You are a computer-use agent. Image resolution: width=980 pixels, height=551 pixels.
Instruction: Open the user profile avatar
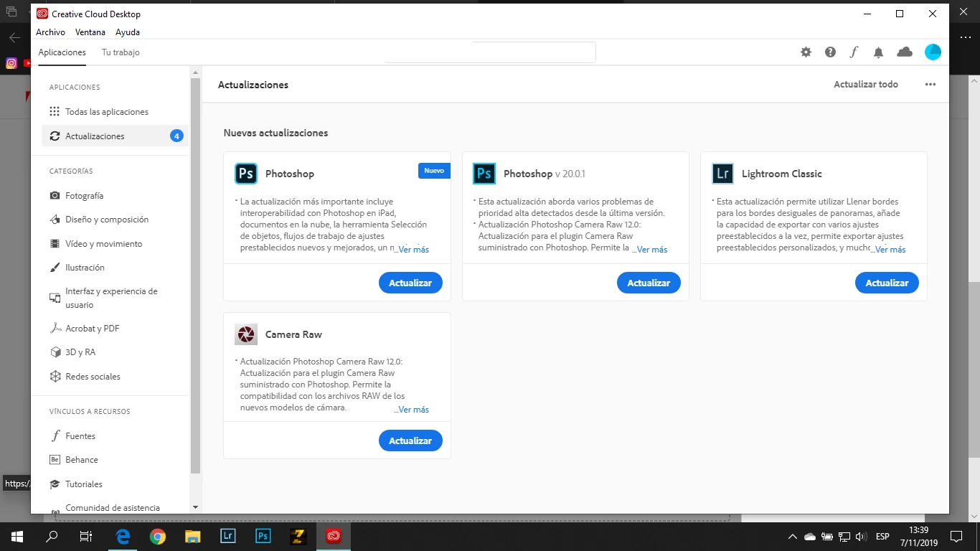point(933,52)
